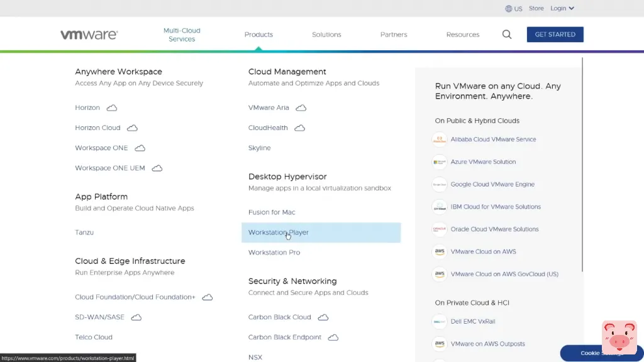Click the Google Cloud VMware Engine logo
The height and width of the screenshot is (362, 644).
coord(440,184)
